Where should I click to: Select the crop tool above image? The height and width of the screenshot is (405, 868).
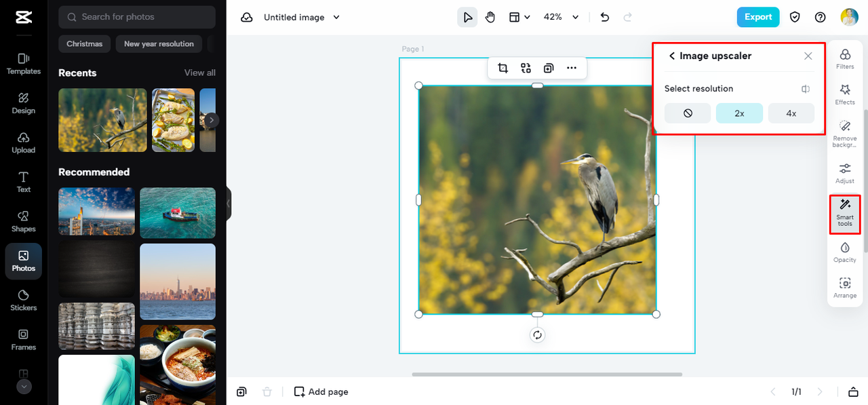502,68
